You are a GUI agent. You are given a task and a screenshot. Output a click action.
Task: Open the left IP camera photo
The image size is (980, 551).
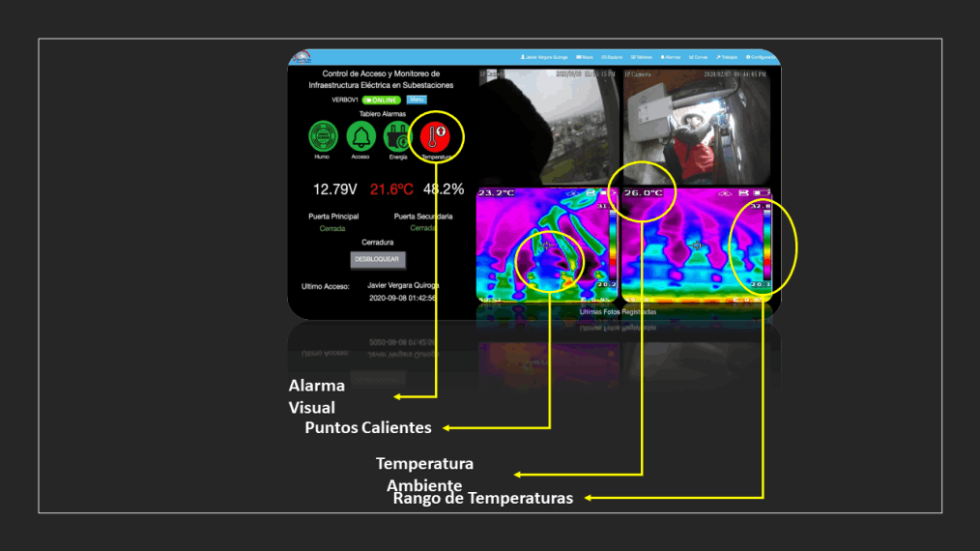click(548, 126)
